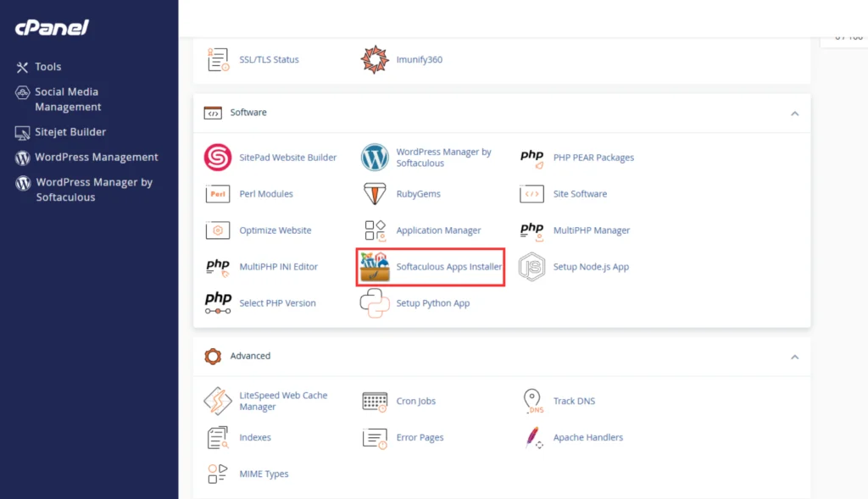Open the Indexes link
868x499 pixels.
click(255, 438)
